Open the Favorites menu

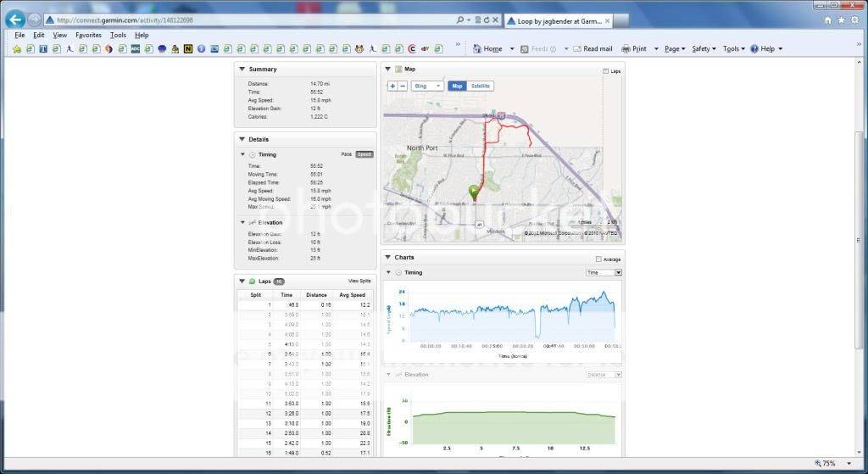[88, 36]
